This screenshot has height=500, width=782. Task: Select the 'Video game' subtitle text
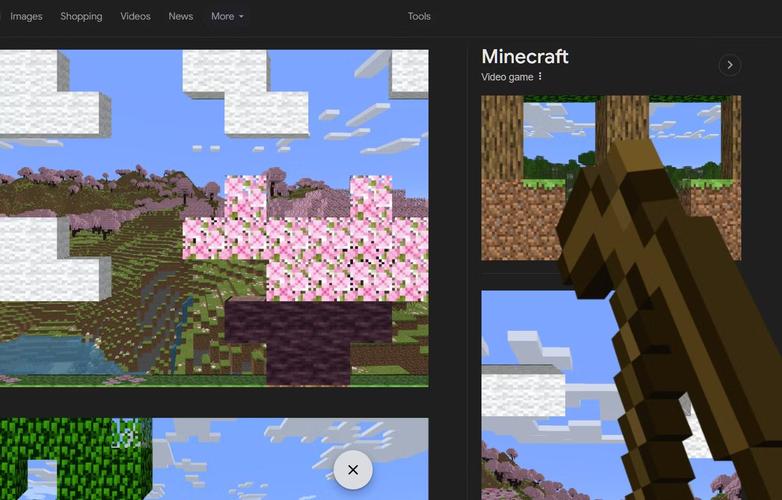(507, 77)
